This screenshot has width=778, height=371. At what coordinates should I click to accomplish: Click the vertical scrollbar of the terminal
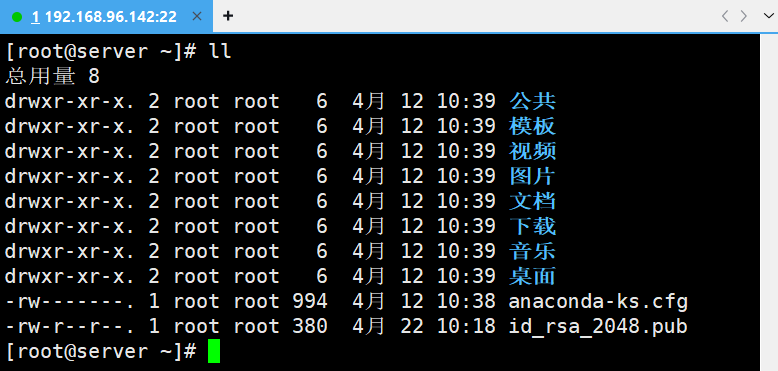[x=769, y=202]
